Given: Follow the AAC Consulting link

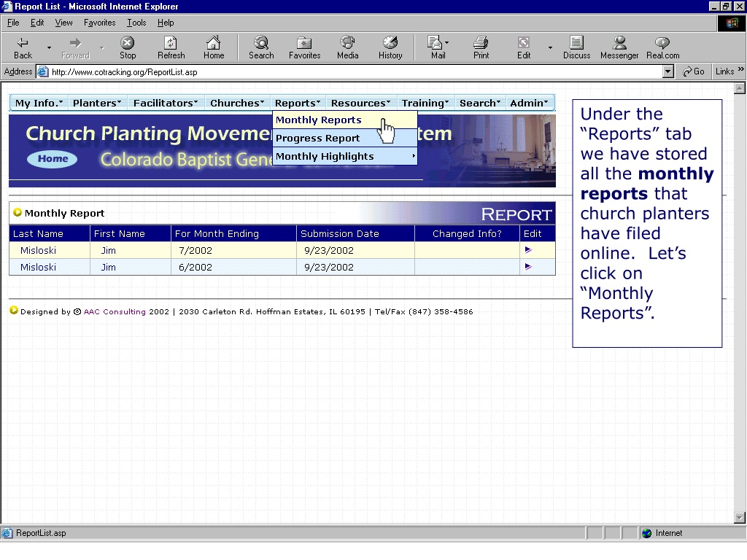Looking at the screenshot, I should point(115,311).
